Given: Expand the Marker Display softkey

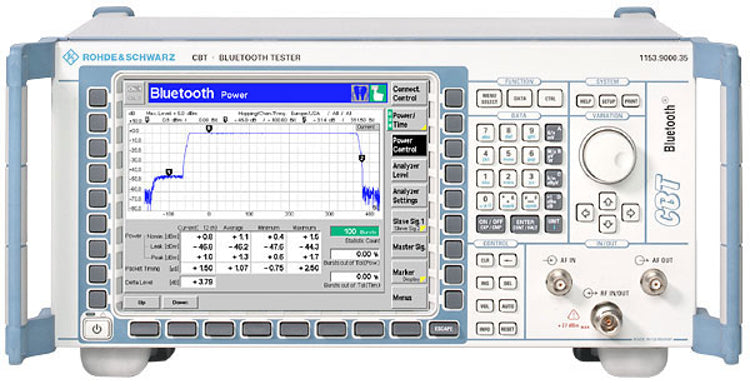Looking at the screenshot, I should [x=408, y=274].
